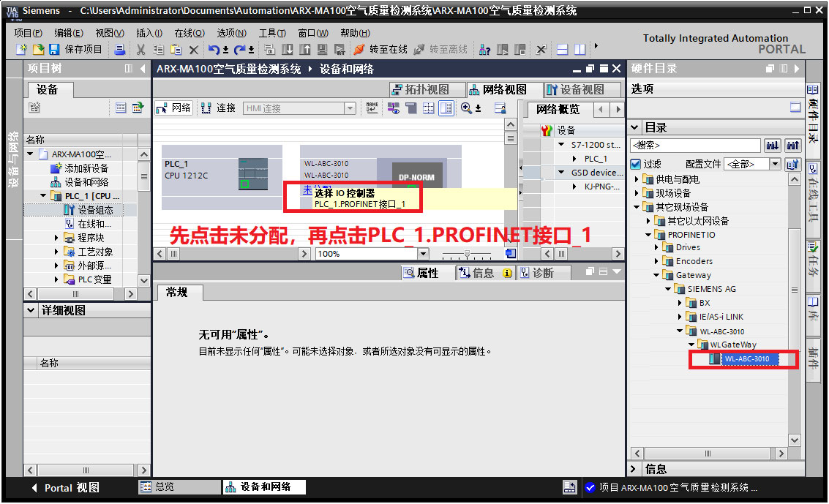Select 常规 general tab
This screenshot has height=504, width=829.
point(176,292)
